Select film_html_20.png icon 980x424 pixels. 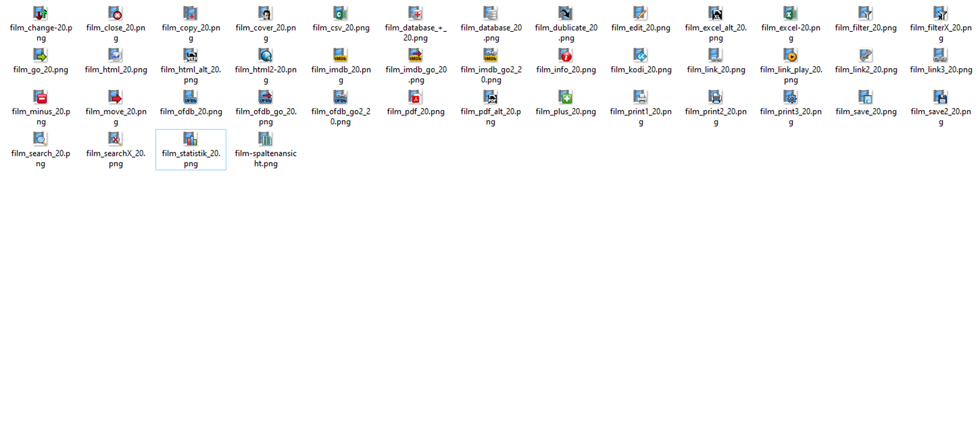pyautogui.click(x=115, y=55)
